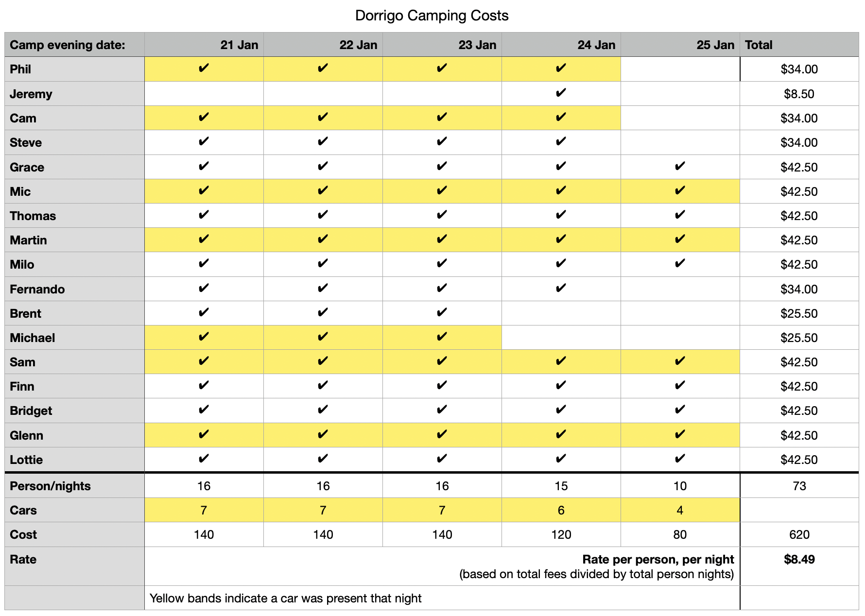
Task: Select Jeremy's total of $8.50
Action: (799, 94)
